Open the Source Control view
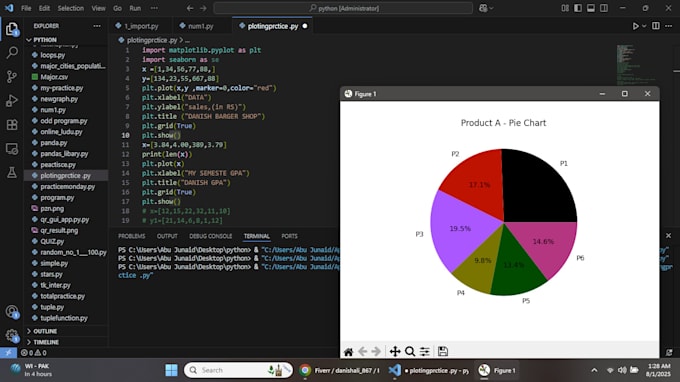The image size is (680, 382). [x=12, y=77]
